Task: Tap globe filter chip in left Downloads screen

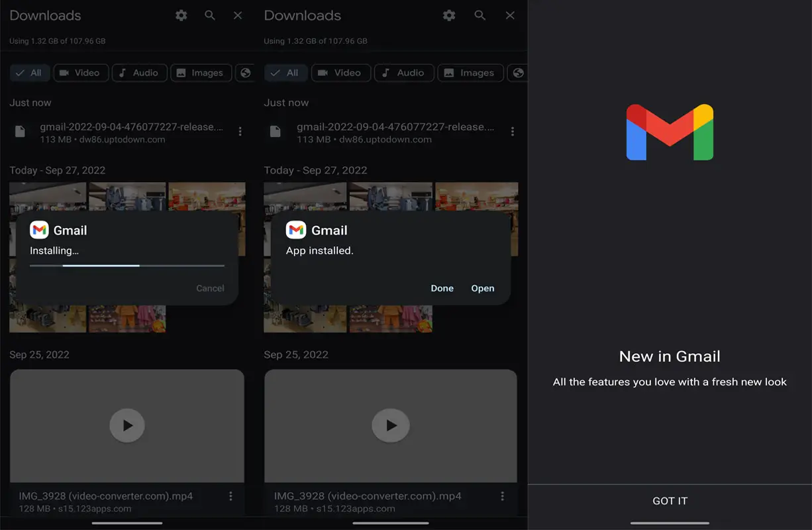Action: pyautogui.click(x=245, y=73)
